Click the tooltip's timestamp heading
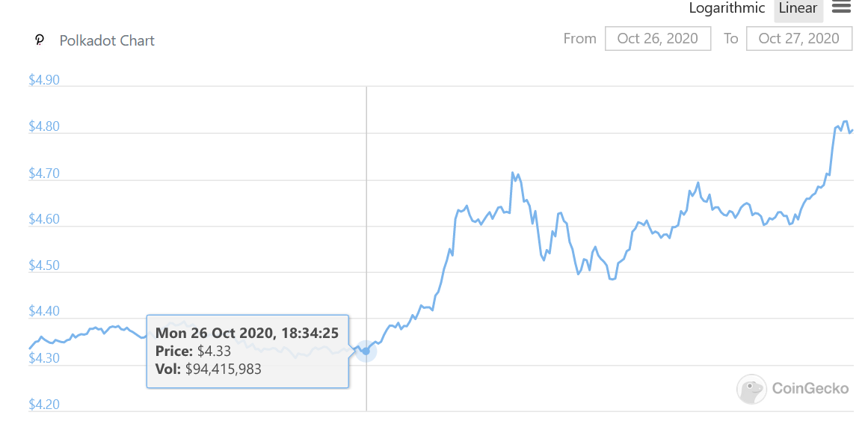The width and height of the screenshot is (868, 421). [x=247, y=334]
